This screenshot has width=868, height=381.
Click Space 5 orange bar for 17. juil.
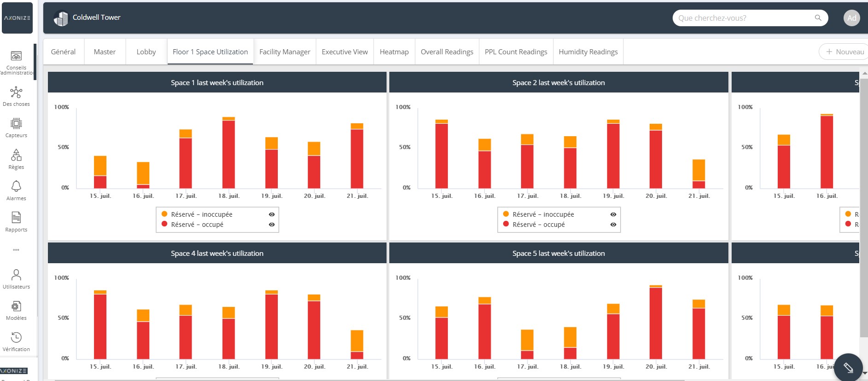tap(527, 340)
